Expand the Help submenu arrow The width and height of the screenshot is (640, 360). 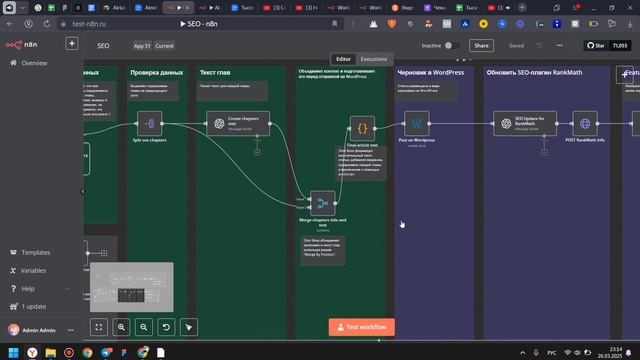click(x=67, y=289)
